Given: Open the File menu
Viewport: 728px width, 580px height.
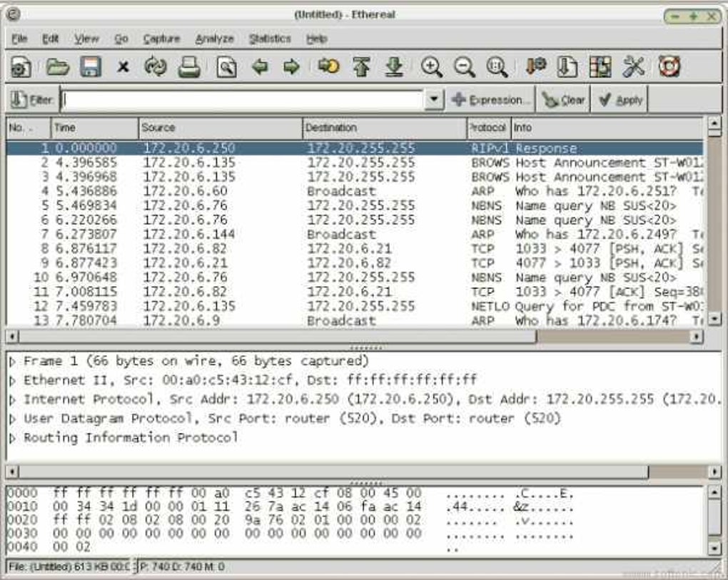Looking at the screenshot, I should tap(19, 39).
